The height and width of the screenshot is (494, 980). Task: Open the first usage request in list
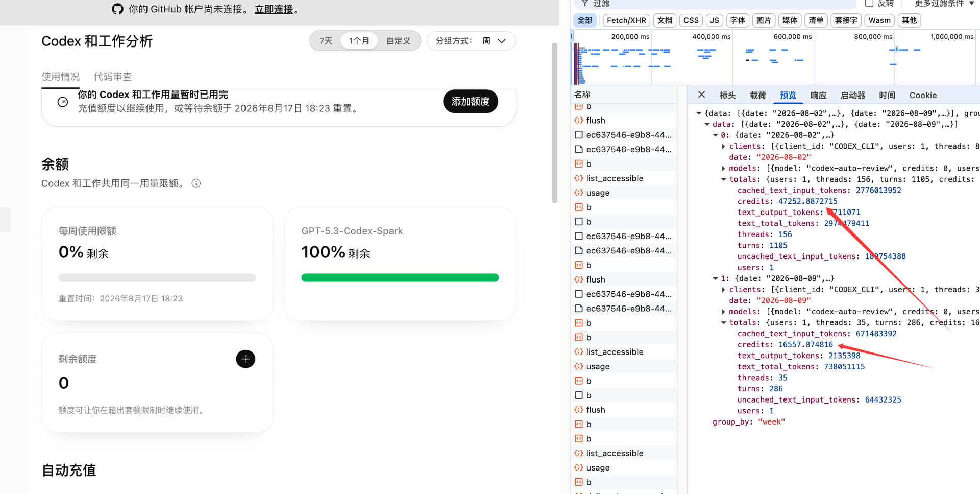tap(623, 193)
